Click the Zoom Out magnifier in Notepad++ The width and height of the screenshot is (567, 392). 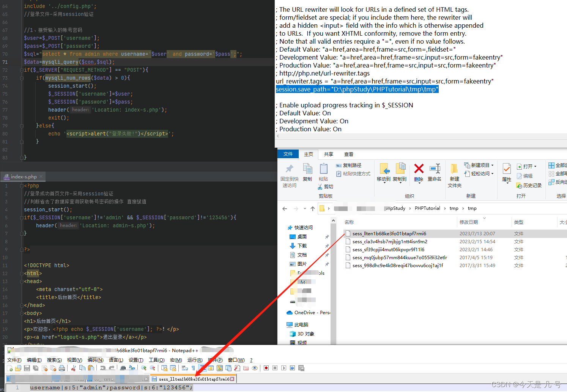(153, 368)
